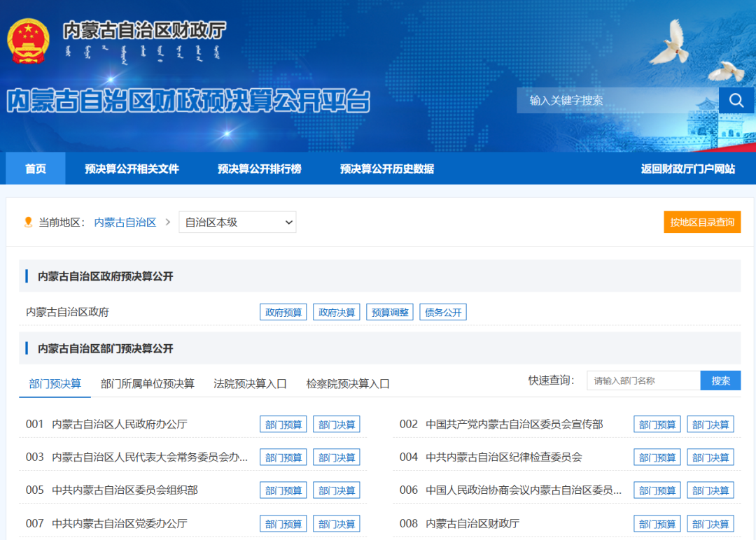Image resolution: width=756 pixels, height=540 pixels.
Task: Click 内蒙古自治区政府 row label
Action: click(x=67, y=312)
